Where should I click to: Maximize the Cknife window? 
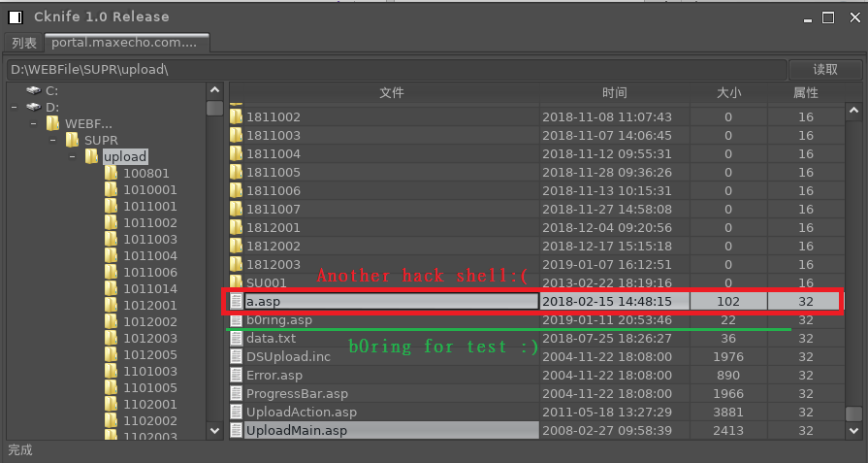point(828,17)
